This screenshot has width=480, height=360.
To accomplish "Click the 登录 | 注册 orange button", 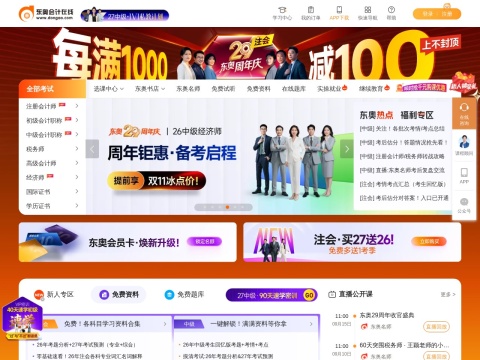I will click(437, 14).
